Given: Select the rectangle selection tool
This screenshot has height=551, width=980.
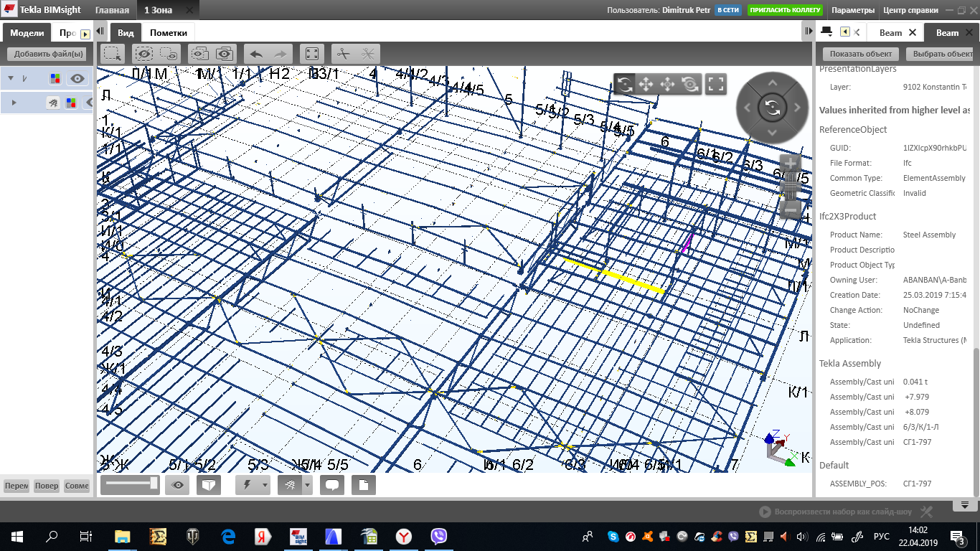Looking at the screenshot, I should (x=112, y=54).
